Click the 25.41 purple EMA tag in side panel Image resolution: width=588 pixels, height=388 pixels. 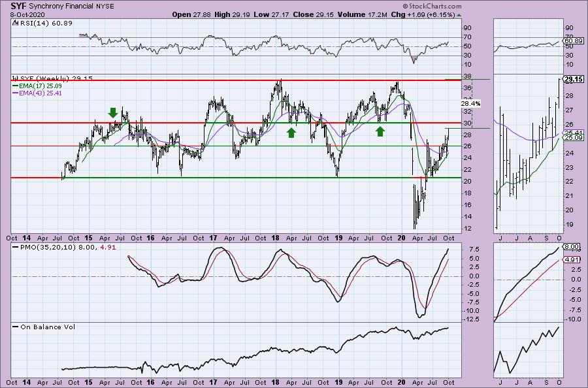pos(574,133)
